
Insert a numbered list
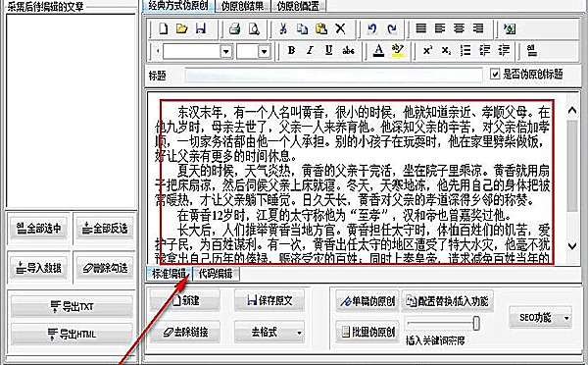pos(465,50)
